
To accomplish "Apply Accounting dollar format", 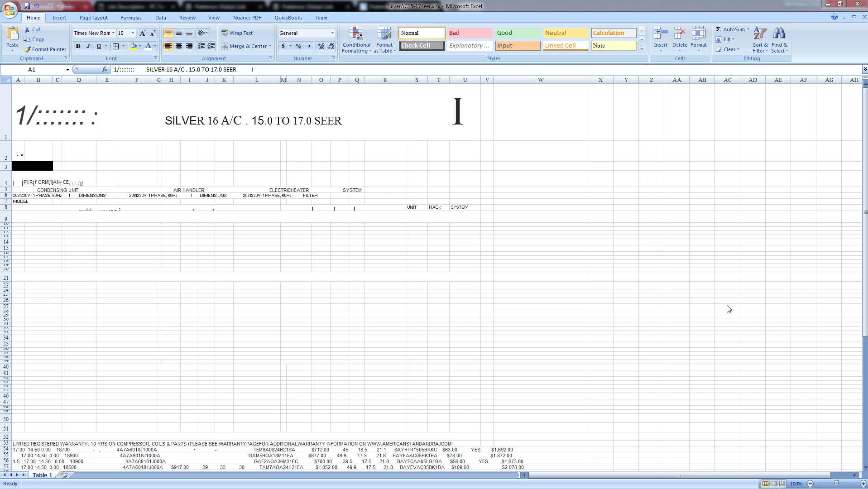I will [283, 46].
